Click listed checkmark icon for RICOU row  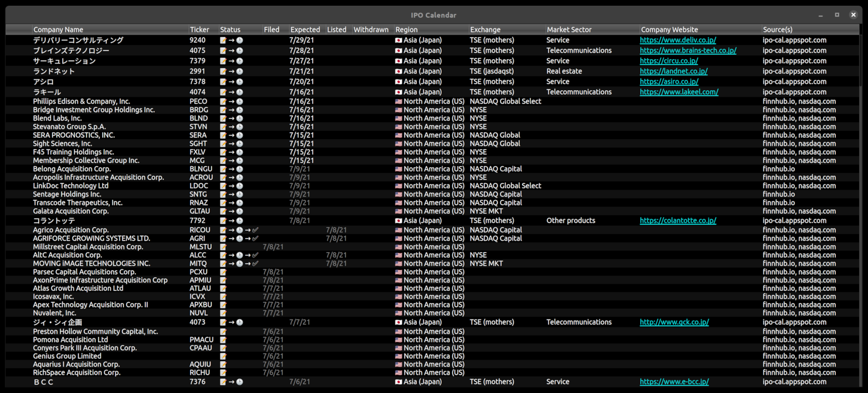click(255, 230)
